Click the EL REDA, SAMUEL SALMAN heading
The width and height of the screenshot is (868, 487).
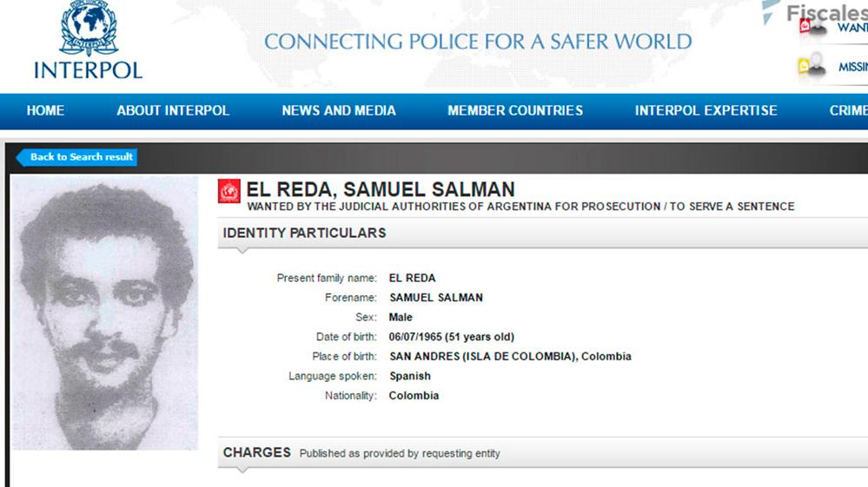point(381,189)
